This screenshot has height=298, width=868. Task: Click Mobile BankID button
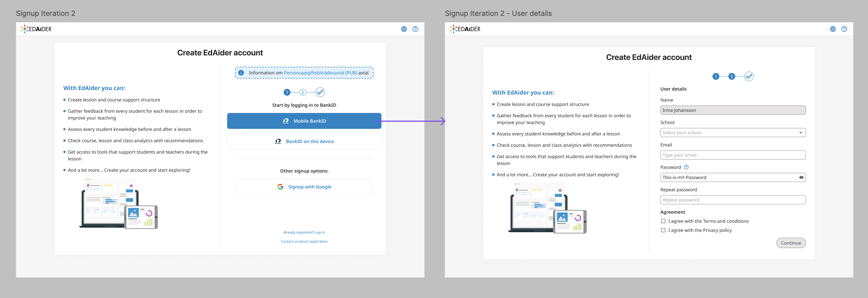[304, 121]
